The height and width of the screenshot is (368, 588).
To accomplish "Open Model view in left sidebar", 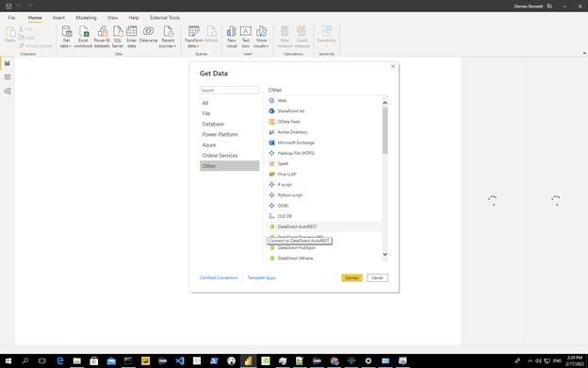I will (x=8, y=92).
